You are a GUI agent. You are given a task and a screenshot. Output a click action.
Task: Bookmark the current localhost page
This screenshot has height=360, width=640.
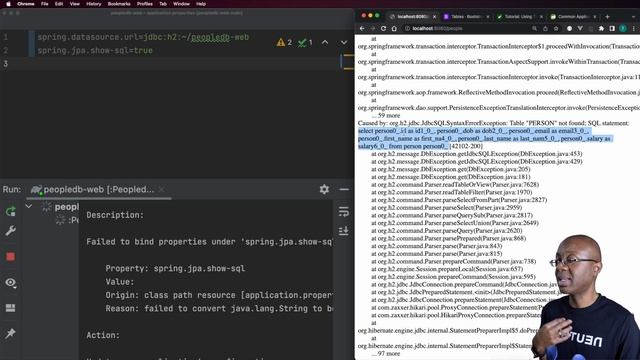tap(556, 29)
